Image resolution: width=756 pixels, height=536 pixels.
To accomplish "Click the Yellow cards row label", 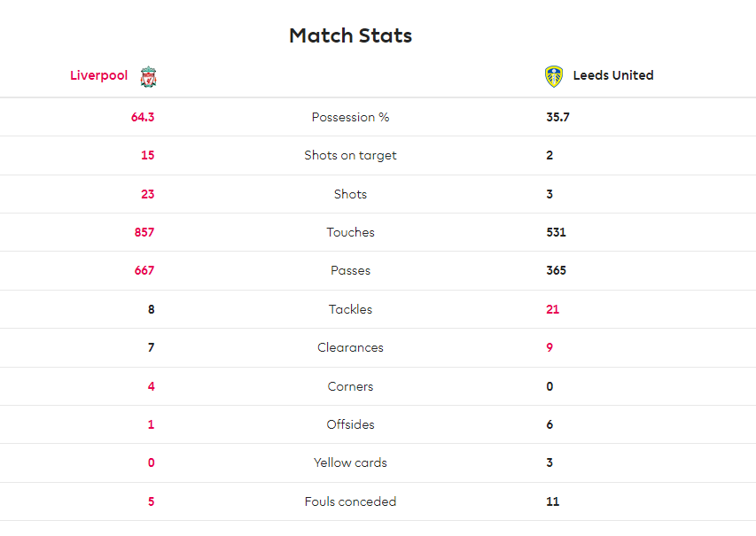I will tap(350, 462).
